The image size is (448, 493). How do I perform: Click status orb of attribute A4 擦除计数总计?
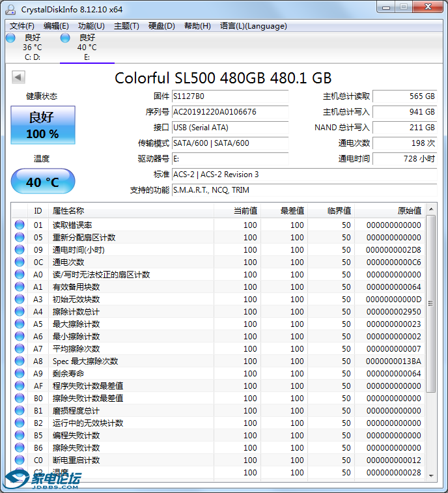coord(20,311)
